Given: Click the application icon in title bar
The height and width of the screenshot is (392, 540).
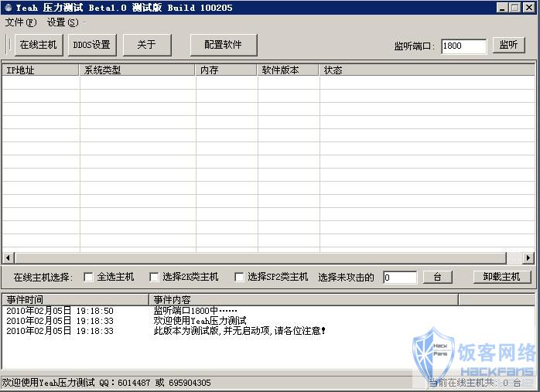Looking at the screenshot, I should click(x=9, y=8).
